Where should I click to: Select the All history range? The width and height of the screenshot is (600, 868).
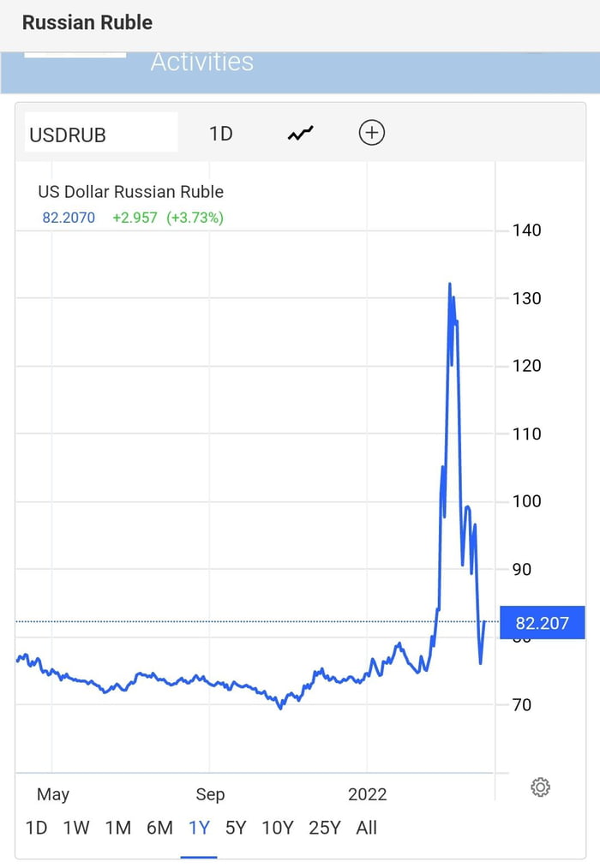click(367, 828)
